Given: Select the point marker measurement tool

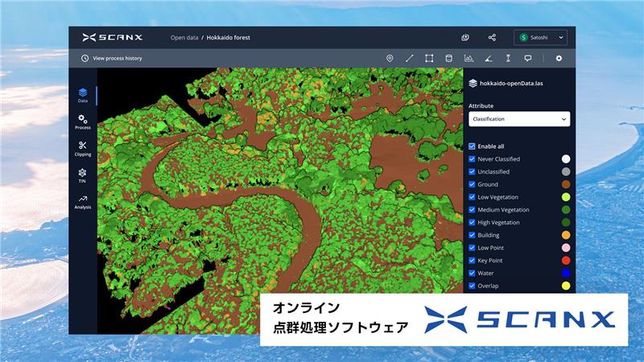Looking at the screenshot, I should (x=390, y=58).
